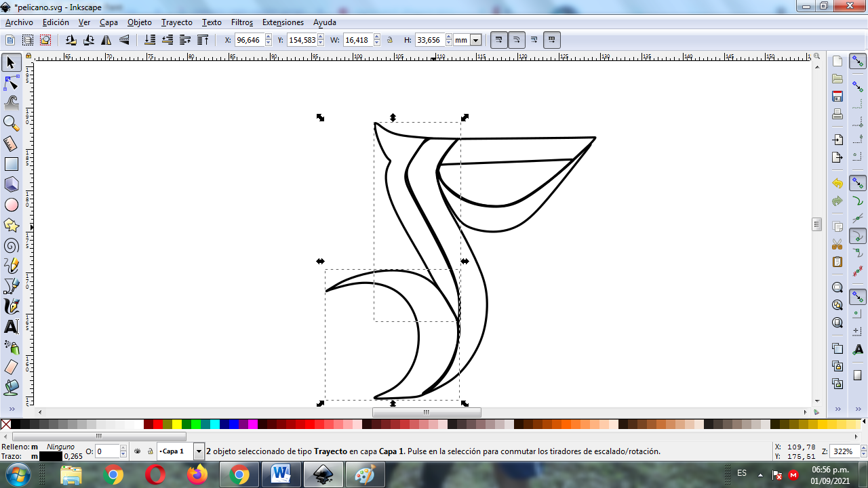Pick the red palette swatch

158,424
